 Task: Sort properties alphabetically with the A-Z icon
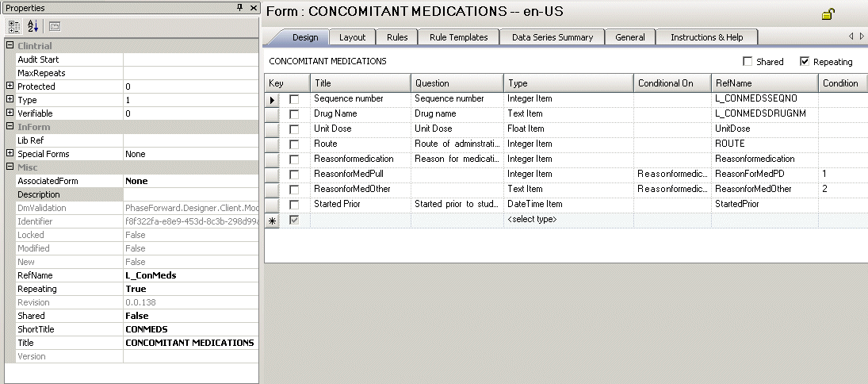[x=33, y=25]
